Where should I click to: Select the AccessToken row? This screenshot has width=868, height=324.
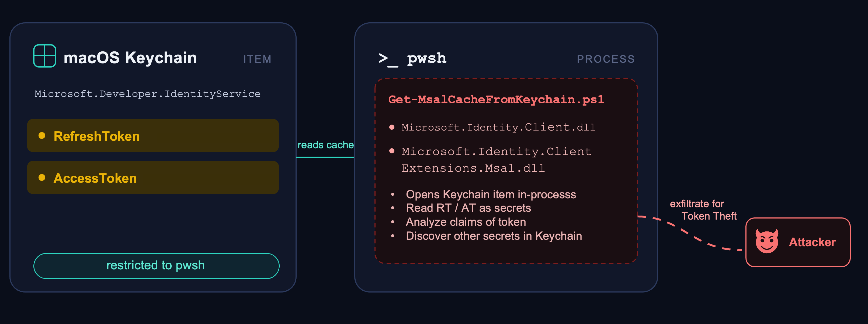(x=153, y=178)
